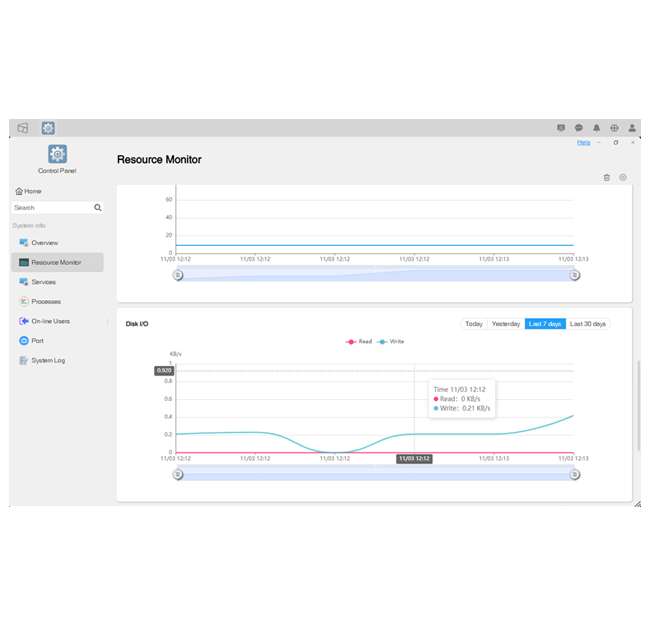
Task: Open the Control Panel gear icon in taskbar
Action: click(48, 128)
